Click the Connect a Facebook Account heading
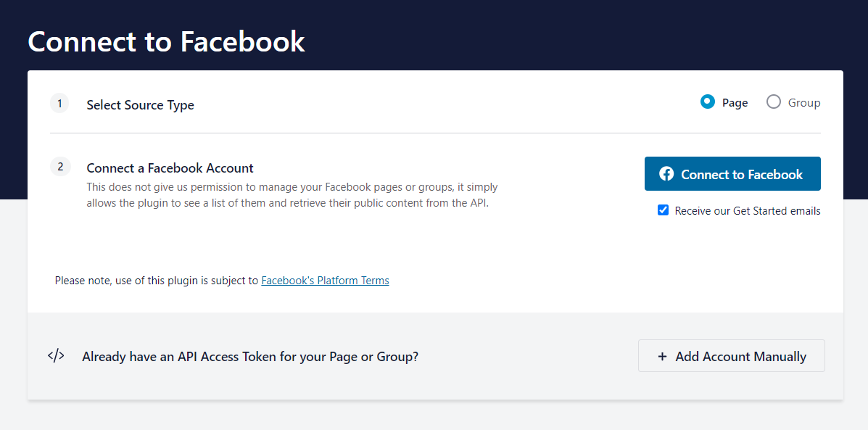 [170, 168]
